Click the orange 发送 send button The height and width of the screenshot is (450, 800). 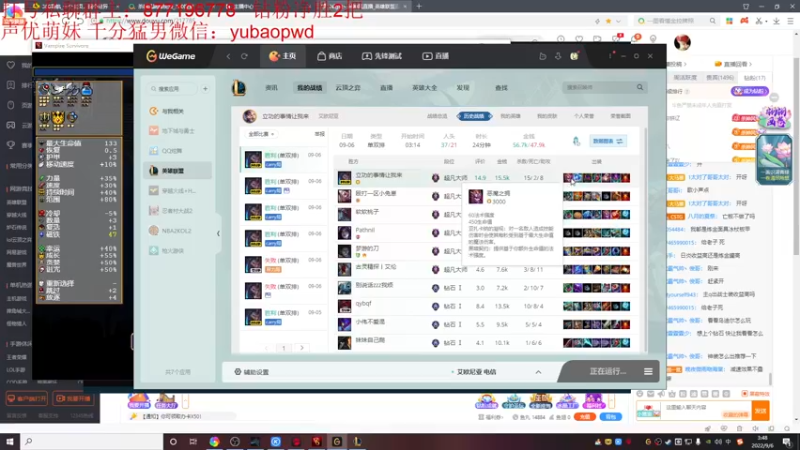(760, 410)
